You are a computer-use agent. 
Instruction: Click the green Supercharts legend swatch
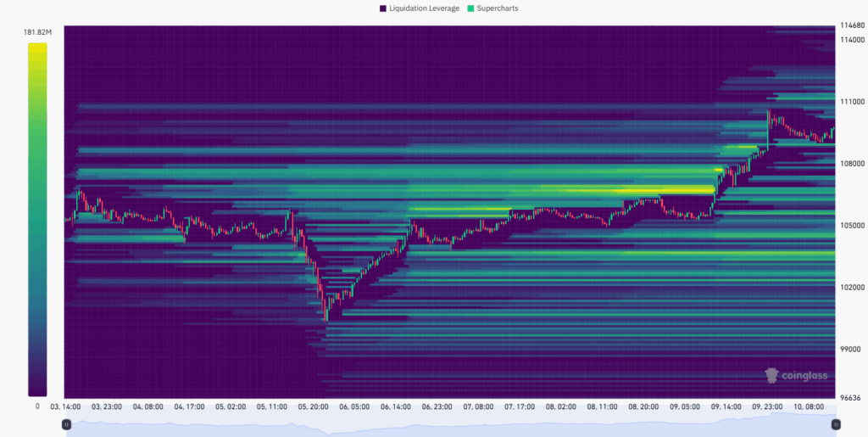[470, 8]
